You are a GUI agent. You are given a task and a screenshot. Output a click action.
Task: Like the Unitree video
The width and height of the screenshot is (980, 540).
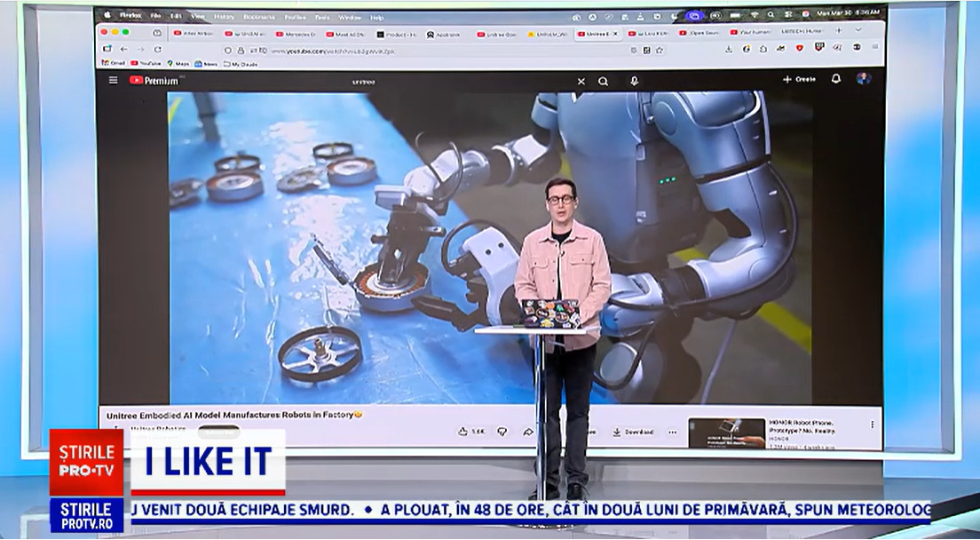tap(470, 432)
